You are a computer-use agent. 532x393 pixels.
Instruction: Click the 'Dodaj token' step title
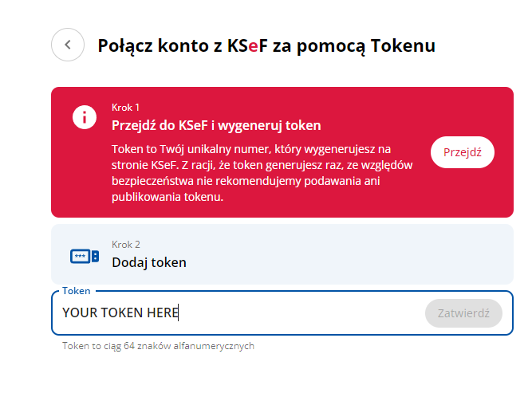tap(149, 262)
